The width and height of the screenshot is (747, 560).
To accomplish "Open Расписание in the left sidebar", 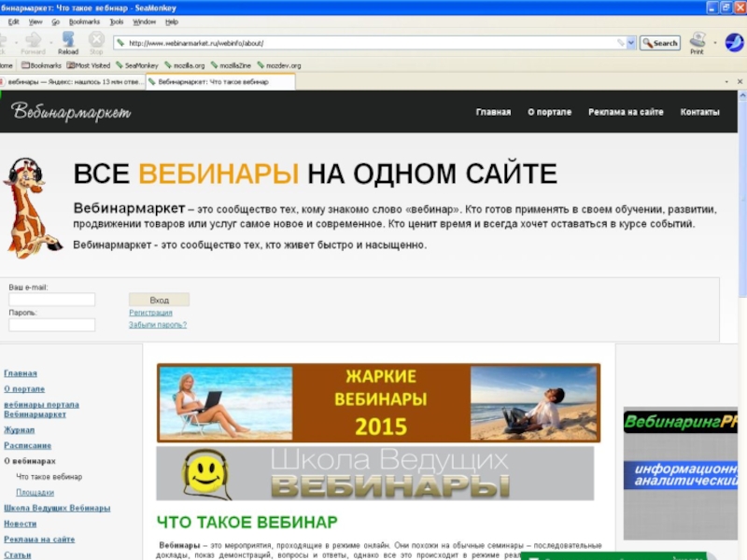I will coord(27,446).
